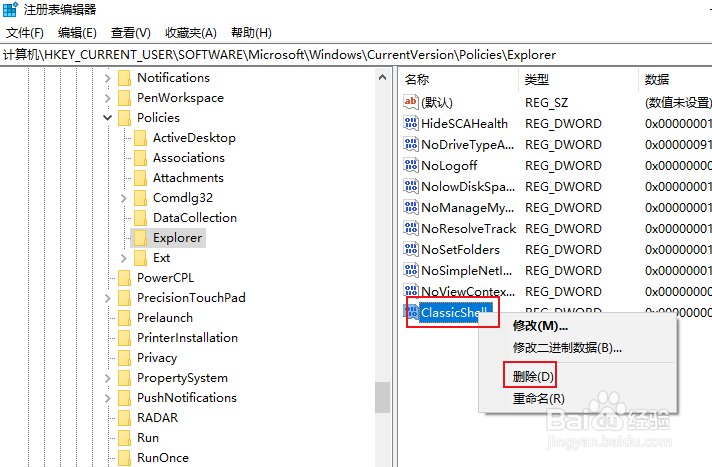
Task: Click the NoViewContex... DWORD icon
Action: point(410,290)
